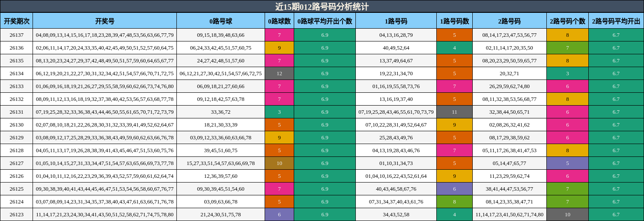
Task: Click green 1路号码数 value 8 in row 26124
Action: 455,202
